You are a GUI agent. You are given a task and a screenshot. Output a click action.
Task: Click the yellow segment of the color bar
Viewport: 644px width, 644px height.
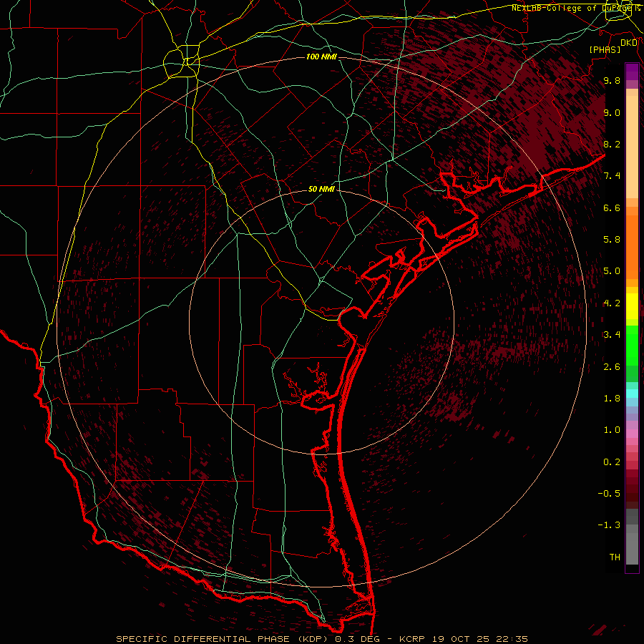(632, 306)
